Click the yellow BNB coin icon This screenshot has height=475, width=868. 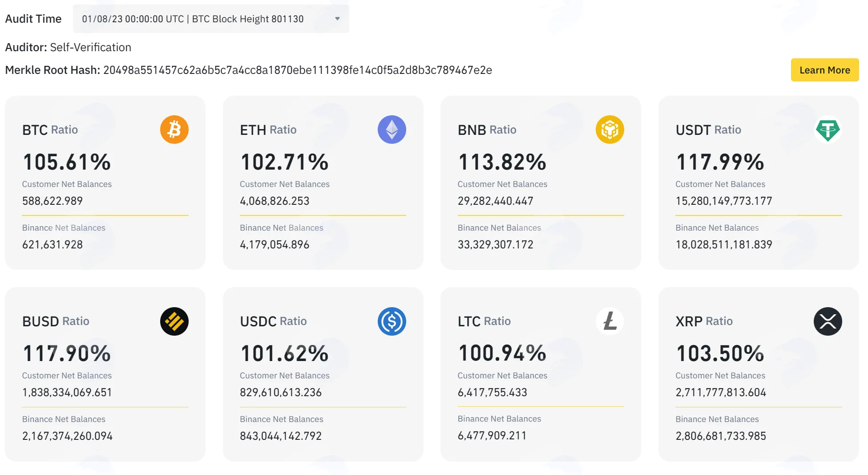pyautogui.click(x=610, y=130)
